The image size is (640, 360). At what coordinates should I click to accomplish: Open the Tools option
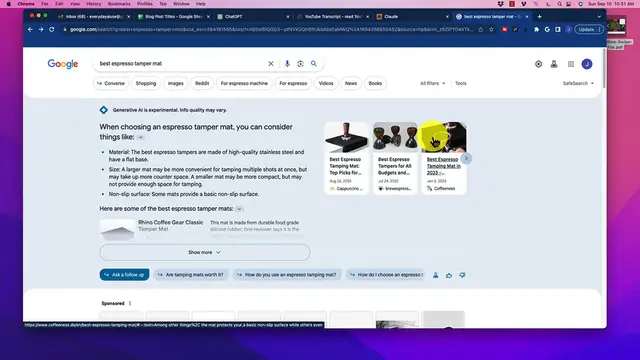[460, 83]
